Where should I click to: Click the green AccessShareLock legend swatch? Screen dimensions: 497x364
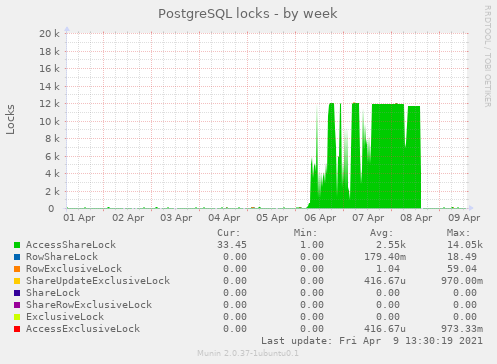[x=17, y=245]
